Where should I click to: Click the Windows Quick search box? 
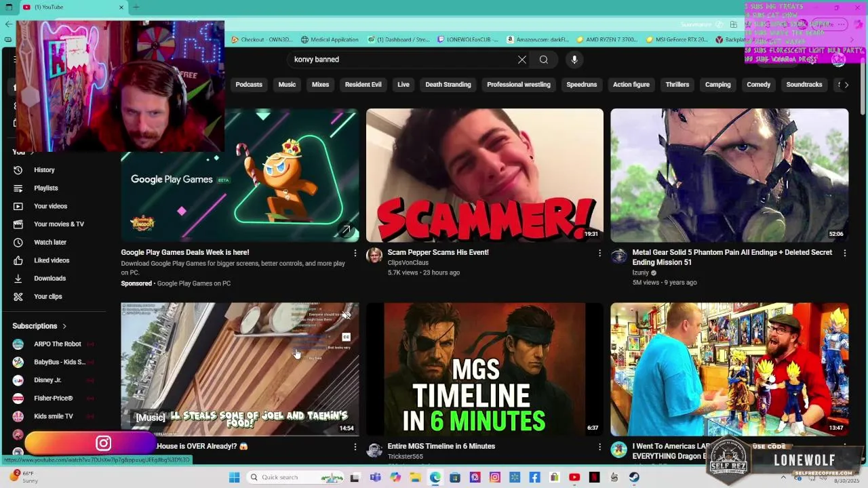[x=295, y=478]
